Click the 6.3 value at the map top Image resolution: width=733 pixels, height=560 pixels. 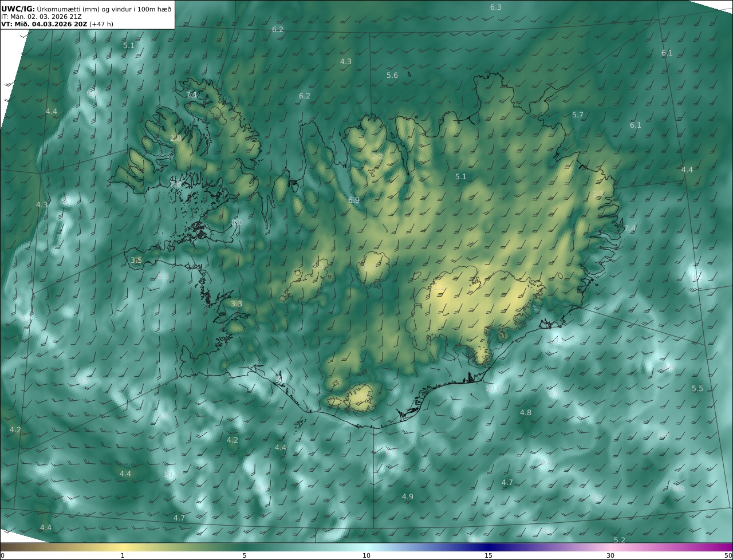pos(496,7)
